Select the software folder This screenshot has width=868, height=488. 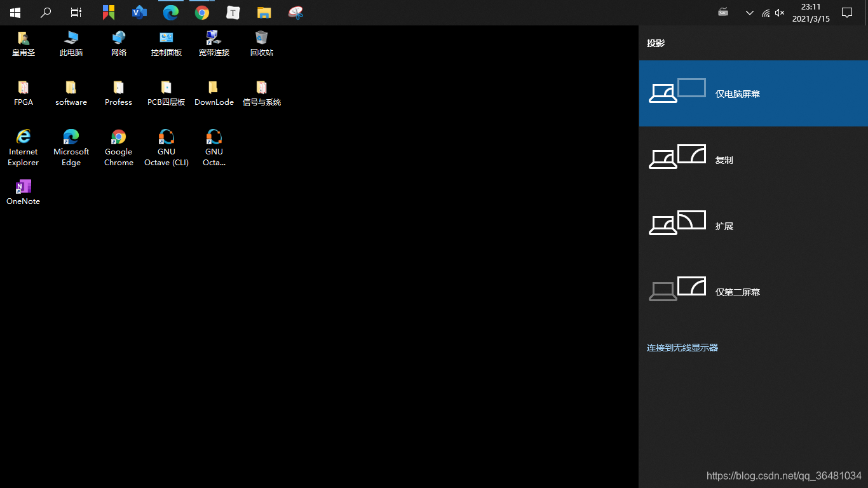pos(71,93)
